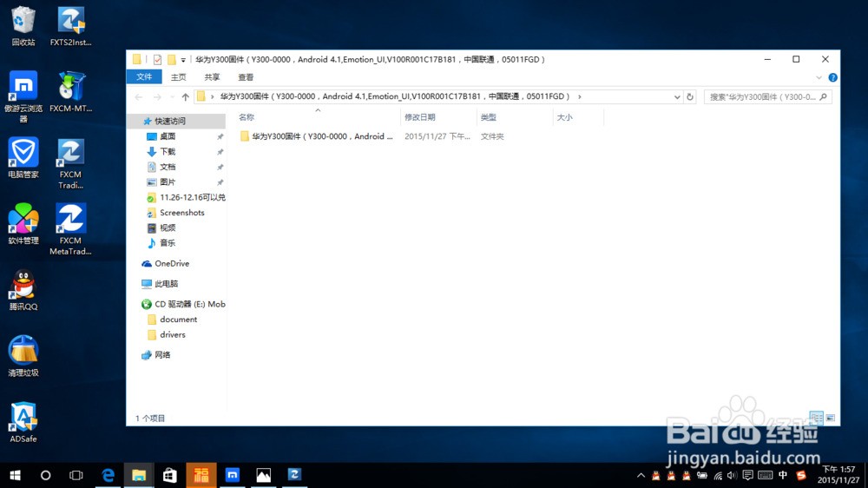Open the Action Center notification icon

coord(747,475)
